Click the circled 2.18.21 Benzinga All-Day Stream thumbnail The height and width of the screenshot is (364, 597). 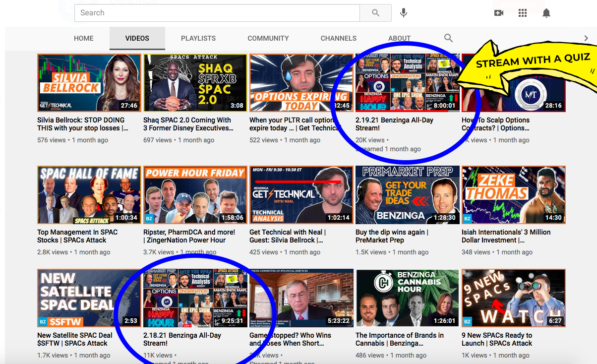click(195, 298)
